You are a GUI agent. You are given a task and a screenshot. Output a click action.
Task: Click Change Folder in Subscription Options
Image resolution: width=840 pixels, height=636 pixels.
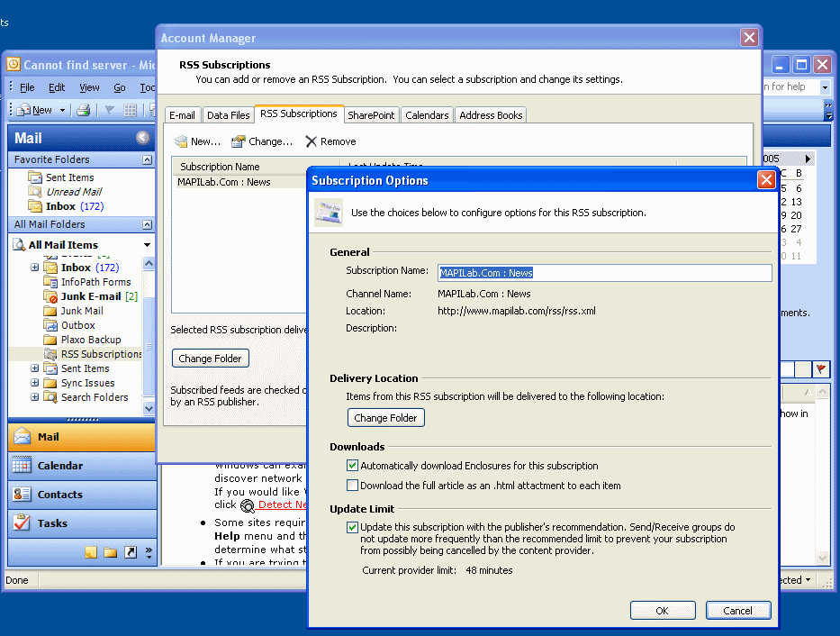click(385, 418)
